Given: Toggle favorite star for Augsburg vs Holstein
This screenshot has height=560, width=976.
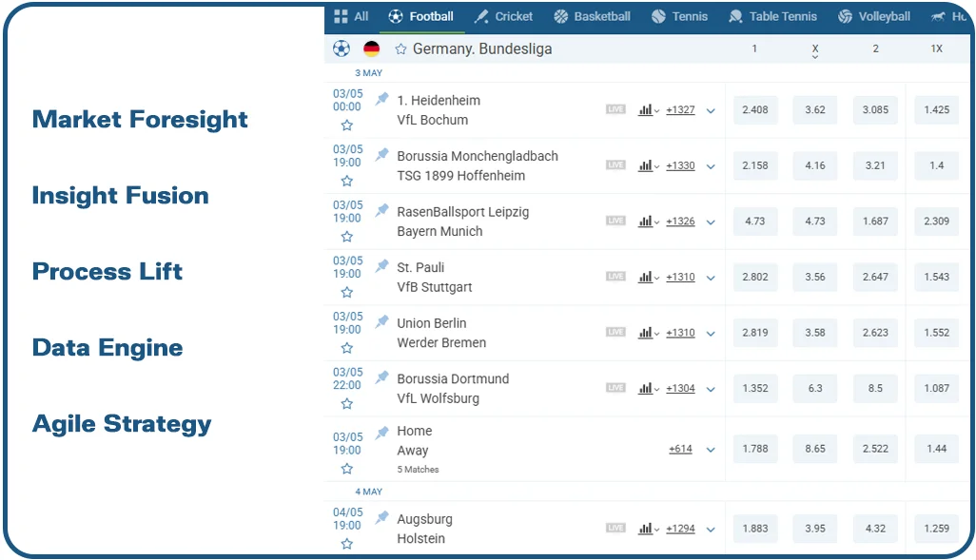Looking at the screenshot, I should pos(346,544).
